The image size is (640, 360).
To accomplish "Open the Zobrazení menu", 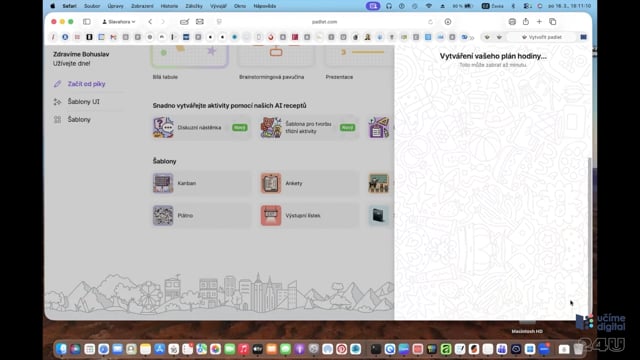I will [x=142, y=6].
